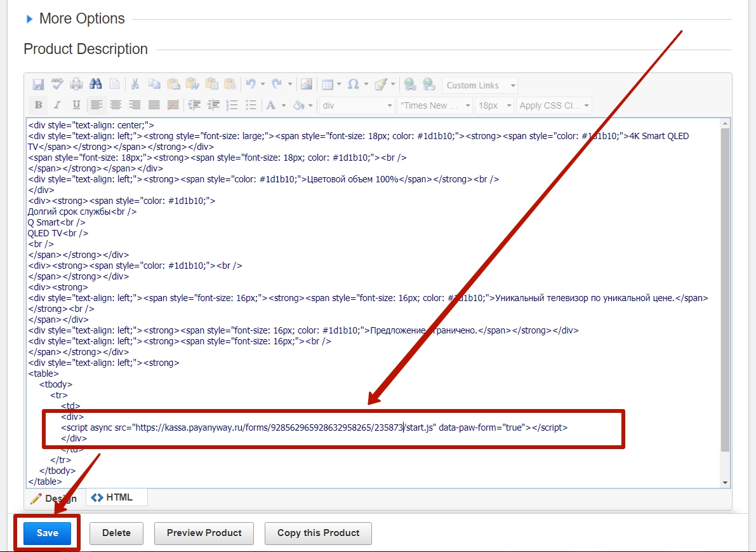Viewport: 756px width, 552px height.
Task: Click the editor toolbar Save floppy disk icon
Action: pos(38,85)
